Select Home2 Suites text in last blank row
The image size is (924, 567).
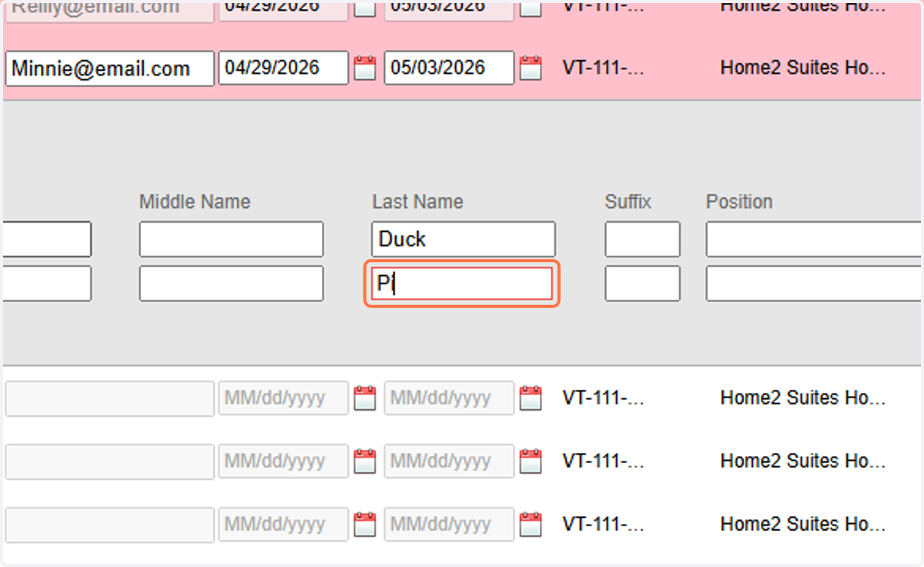(803, 525)
